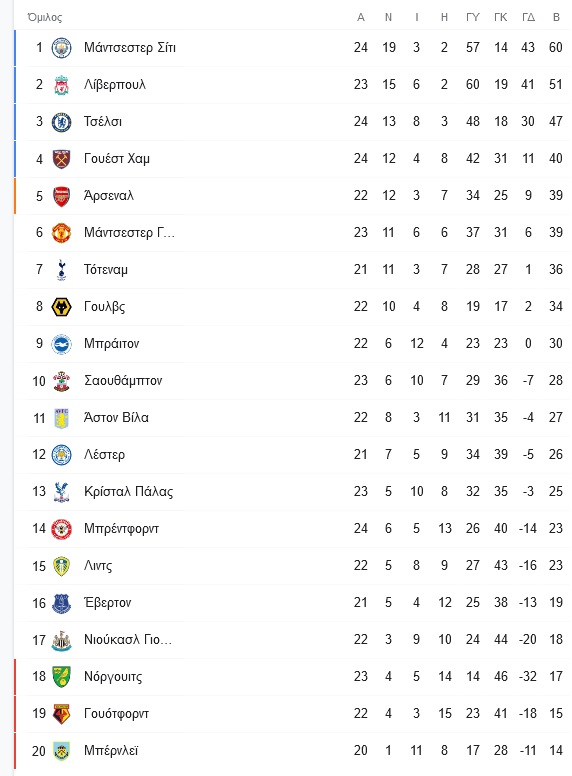Click the Manchester City club crest
The height and width of the screenshot is (776, 572).
(61, 48)
